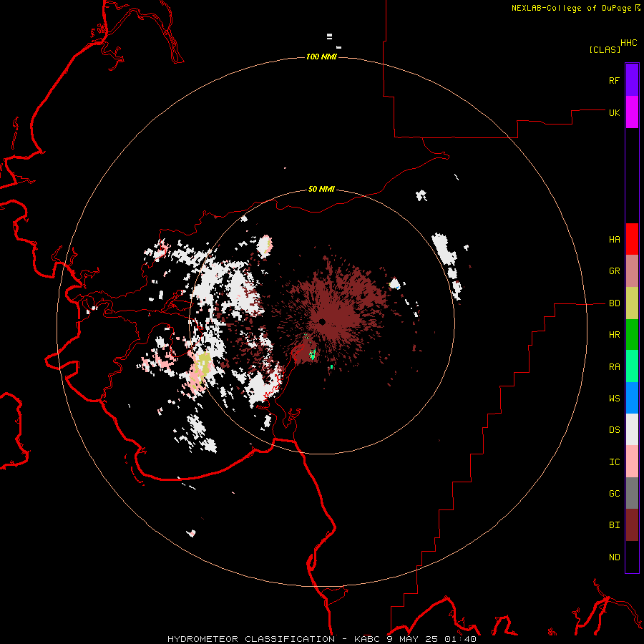Viewport: 644px width, 644px height.
Task: Click the KABC station identifier
Action: click(367, 639)
